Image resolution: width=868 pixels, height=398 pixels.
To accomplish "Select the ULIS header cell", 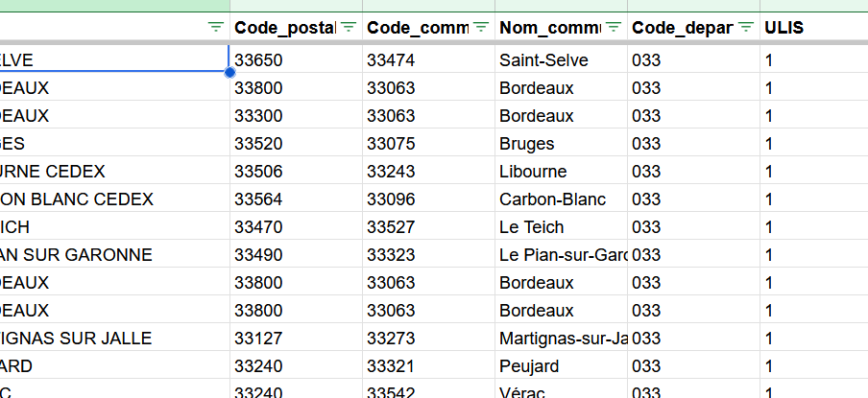I will [813, 28].
